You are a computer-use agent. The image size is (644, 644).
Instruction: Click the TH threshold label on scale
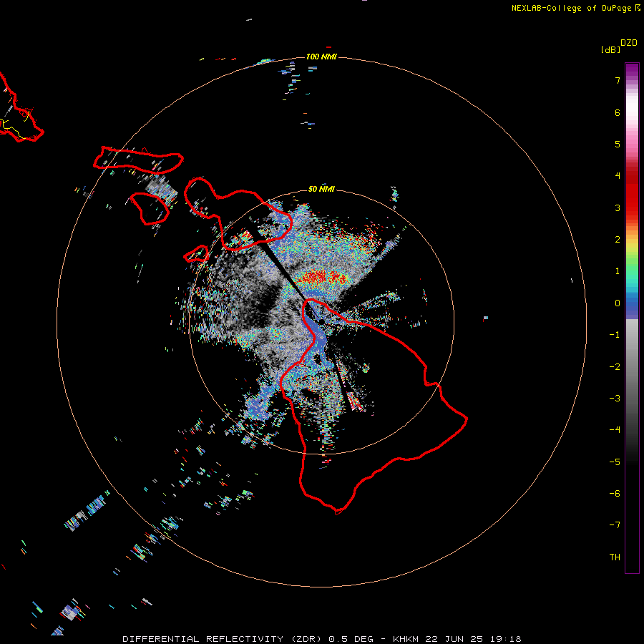[615, 557]
